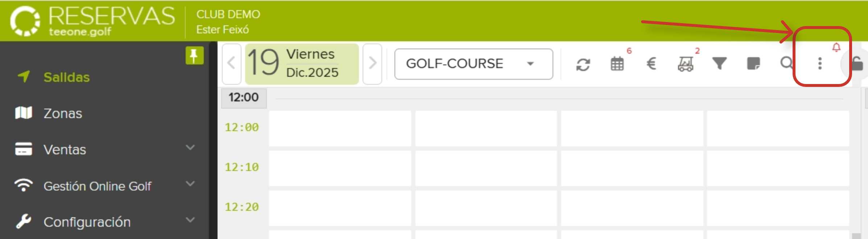Expand the Configuración submenu
This screenshot has height=239, width=868.
point(190,220)
